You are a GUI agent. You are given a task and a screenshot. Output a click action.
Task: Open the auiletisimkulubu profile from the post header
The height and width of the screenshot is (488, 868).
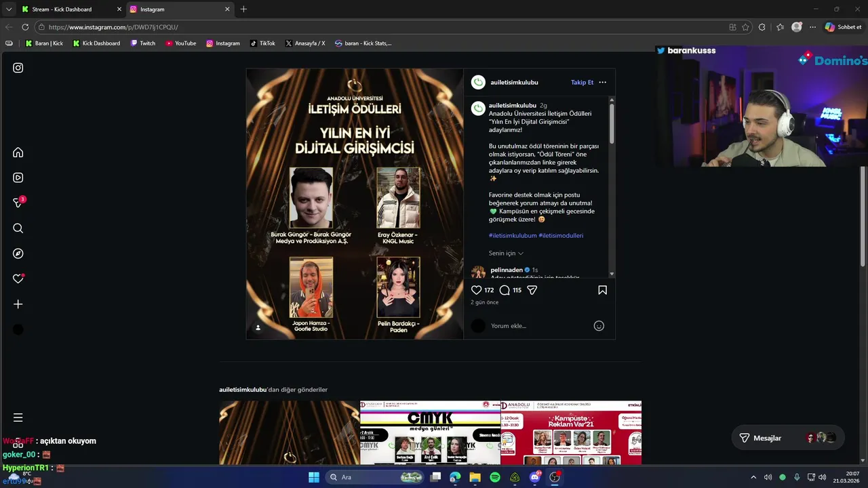click(514, 83)
